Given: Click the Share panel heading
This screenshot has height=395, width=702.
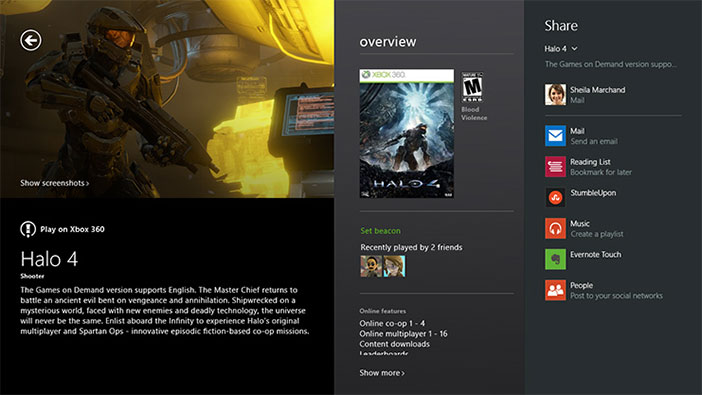Looking at the screenshot, I should click(561, 26).
